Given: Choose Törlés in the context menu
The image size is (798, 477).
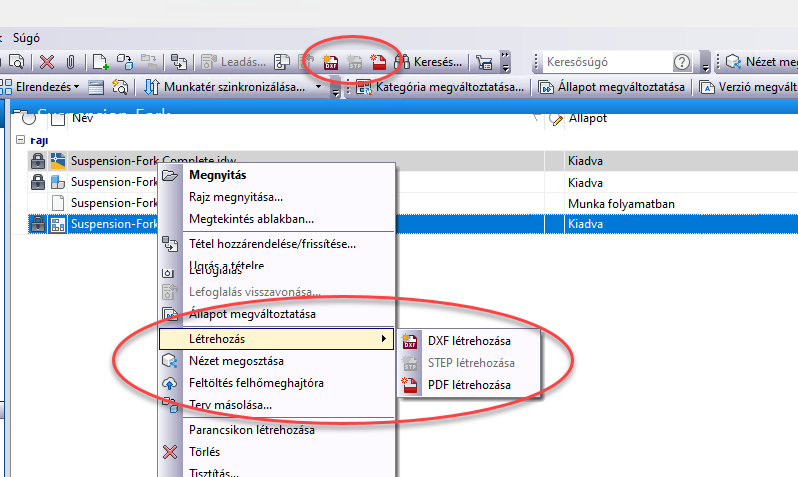Looking at the screenshot, I should pyautogui.click(x=277, y=452).
